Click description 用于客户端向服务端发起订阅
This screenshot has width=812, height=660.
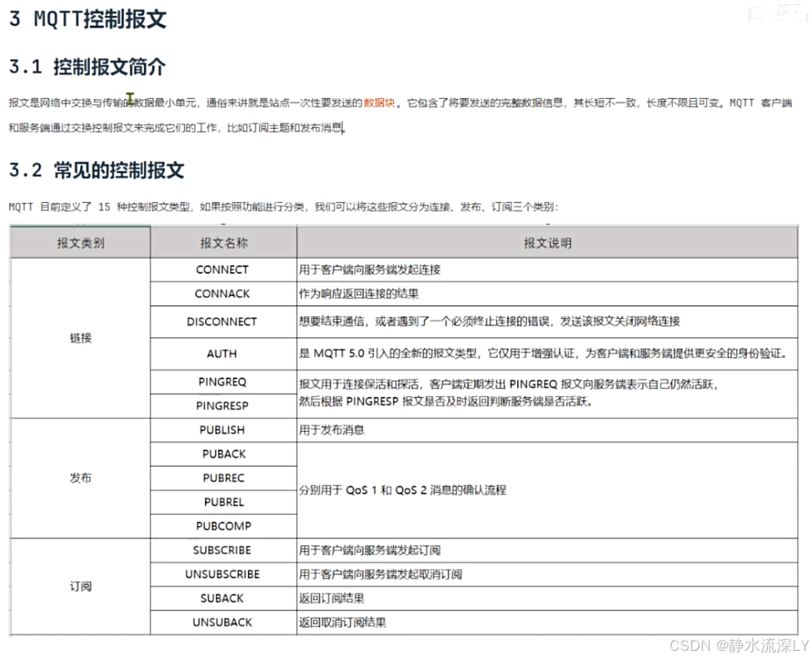coord(370,550)
